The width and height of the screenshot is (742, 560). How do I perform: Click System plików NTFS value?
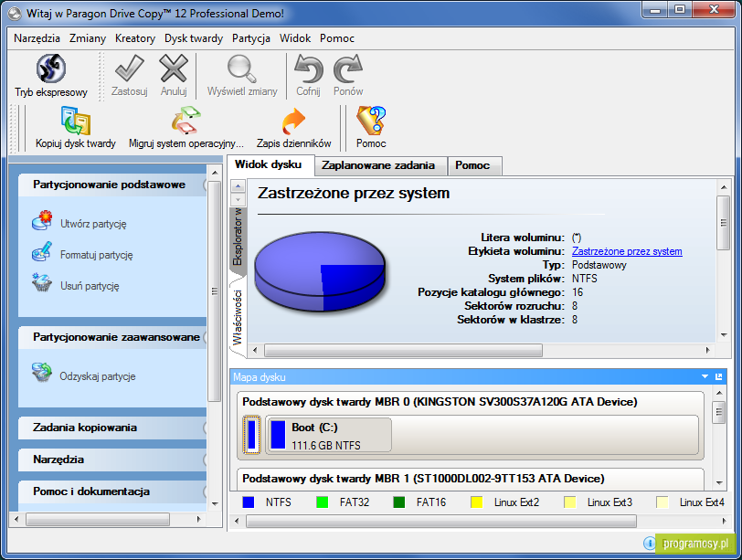coord(585,279)
